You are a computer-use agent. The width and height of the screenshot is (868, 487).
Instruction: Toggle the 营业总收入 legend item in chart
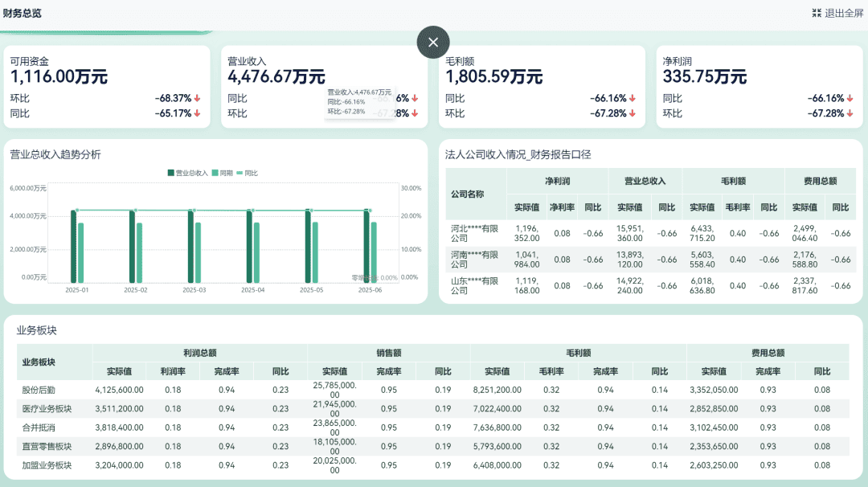coord(187,174)
